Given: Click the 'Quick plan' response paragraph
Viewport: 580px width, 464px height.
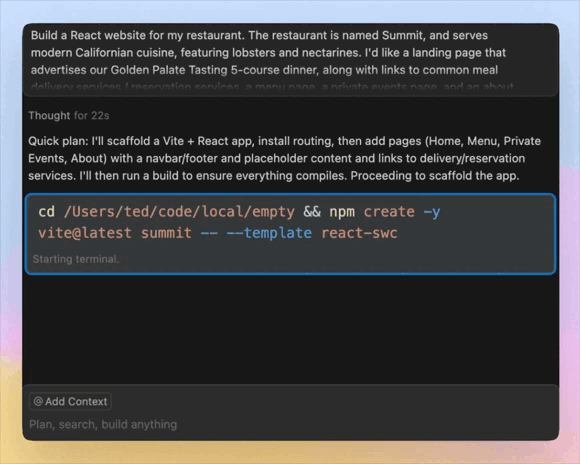Looking at the screenshot, I should click(285, 158).
